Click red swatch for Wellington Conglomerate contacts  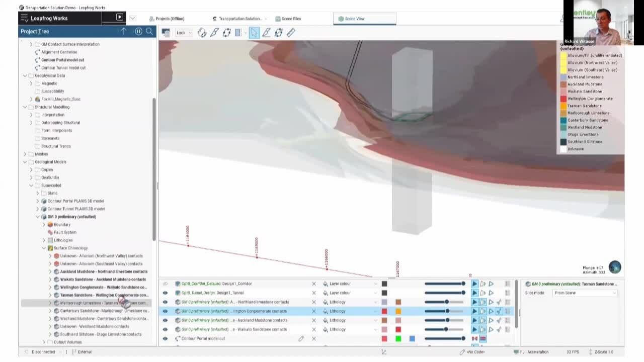(384, 311)
